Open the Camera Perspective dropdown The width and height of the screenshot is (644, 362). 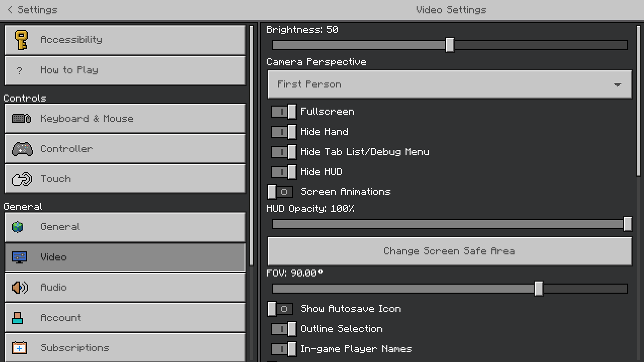[449, 84]
